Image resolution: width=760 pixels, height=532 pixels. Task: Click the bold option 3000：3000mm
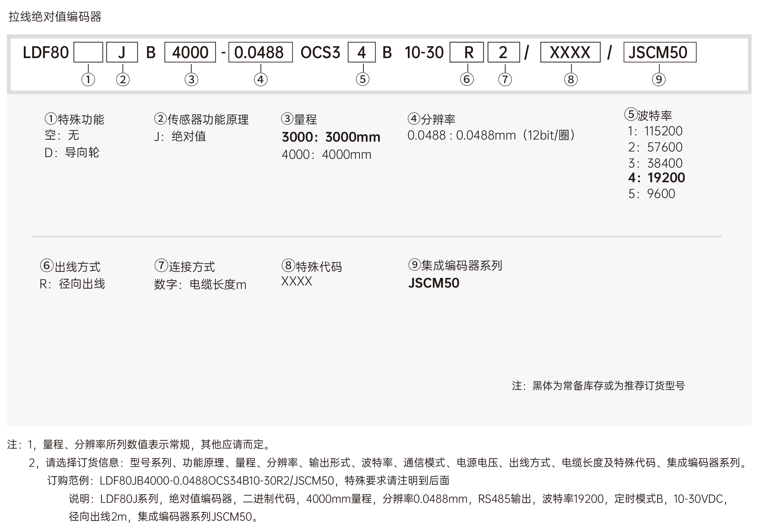[331, 137]
